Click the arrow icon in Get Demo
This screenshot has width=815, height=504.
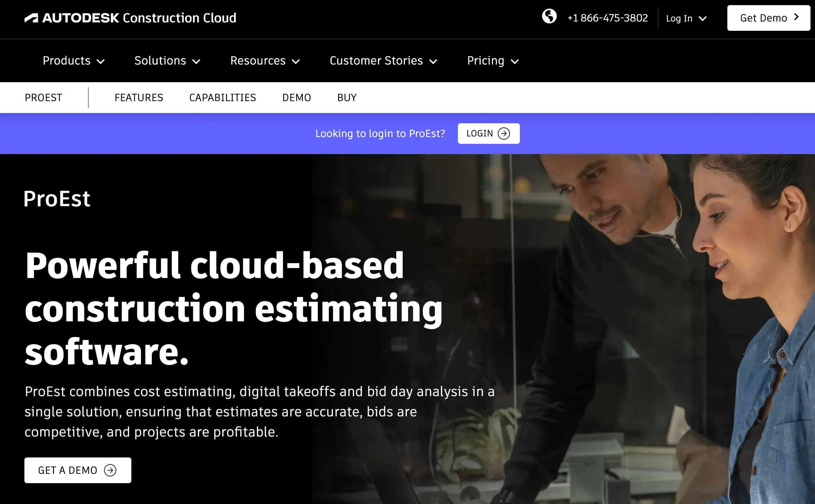[796, 17]
